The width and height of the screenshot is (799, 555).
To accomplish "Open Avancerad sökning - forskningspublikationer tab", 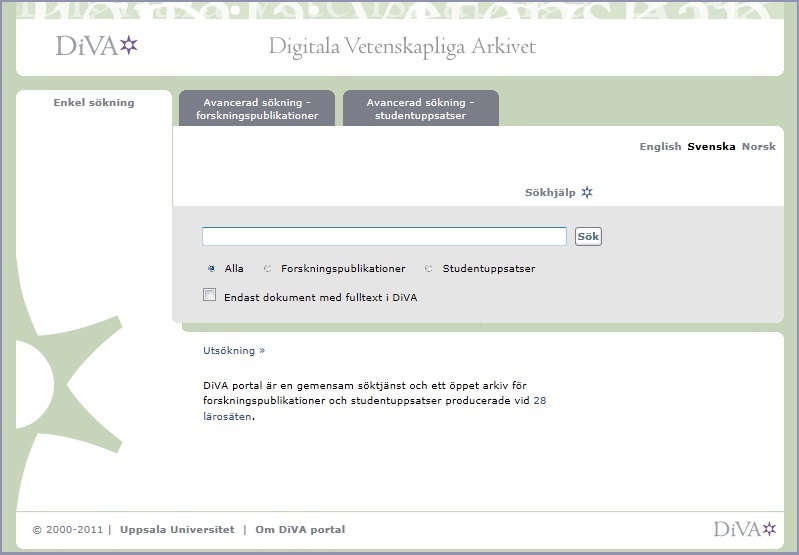I will (257, 109).
